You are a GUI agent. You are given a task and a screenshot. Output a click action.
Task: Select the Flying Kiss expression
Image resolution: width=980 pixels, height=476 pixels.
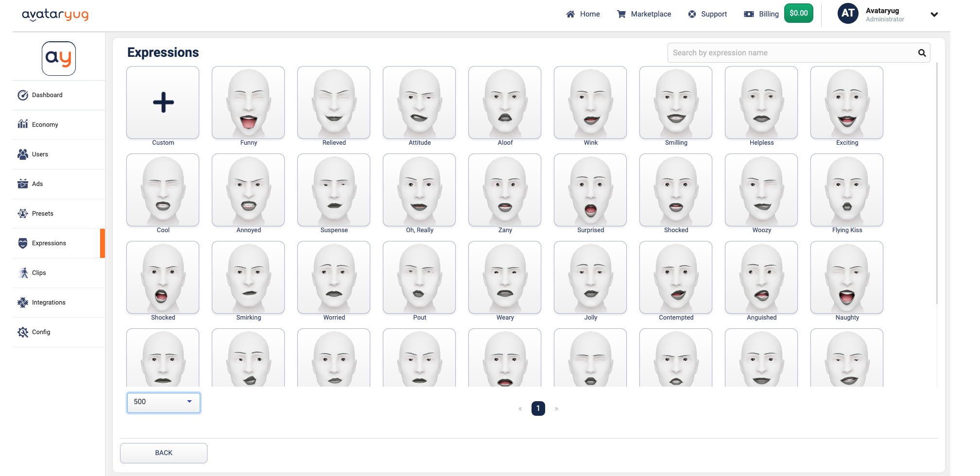click(847, 190)
